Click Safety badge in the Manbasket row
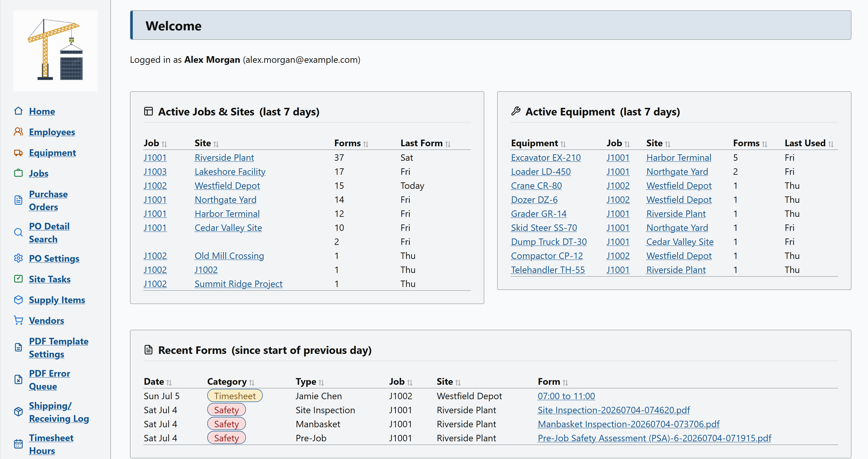This screenshot has width=868, height=459. pyautogui.click(x=226, y=424)
